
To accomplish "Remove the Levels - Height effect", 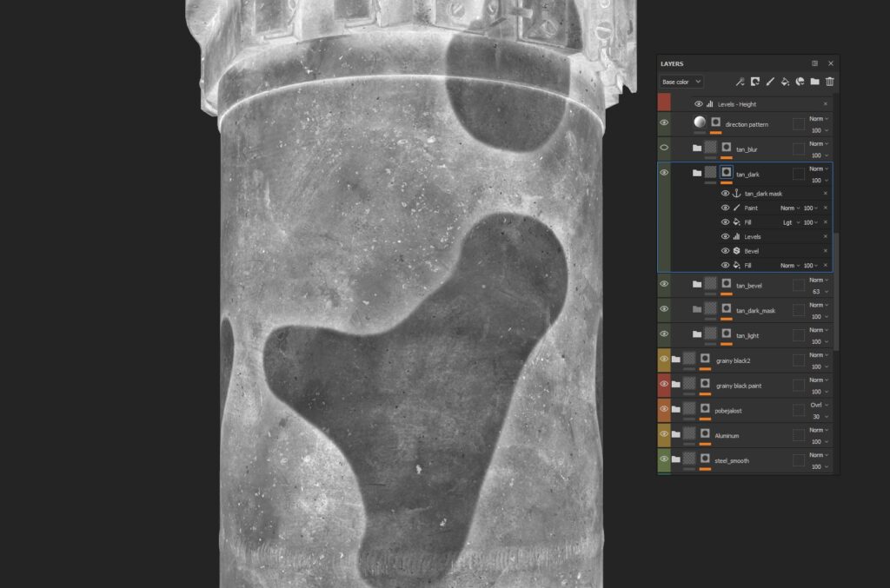I will pyautogui.click(x=826, y=103).
